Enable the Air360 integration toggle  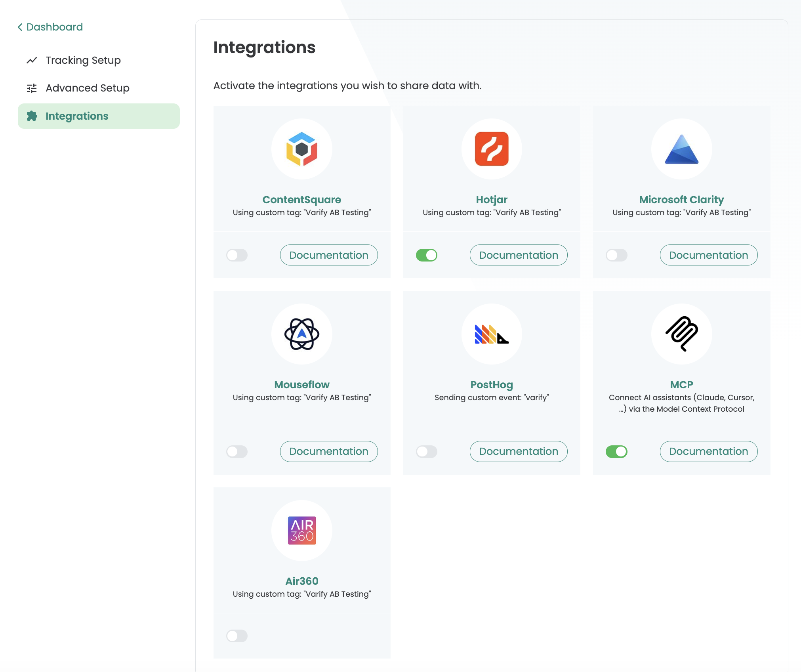click(237, 636)
